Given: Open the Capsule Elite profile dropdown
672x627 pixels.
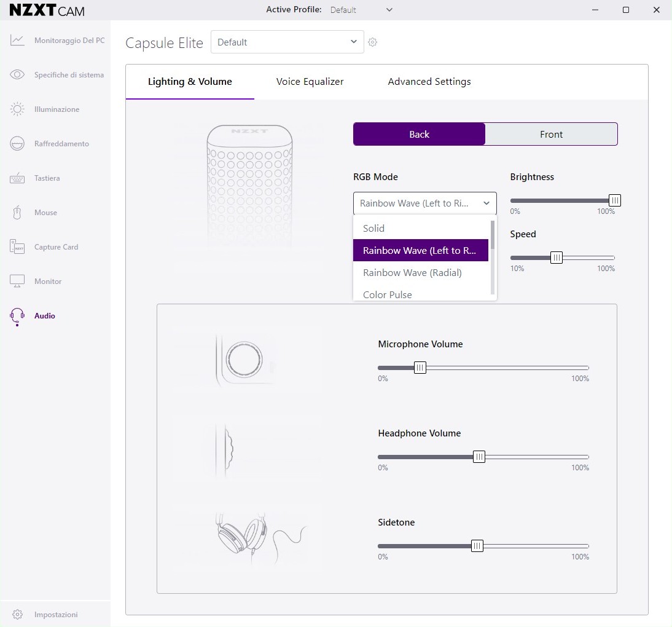Looking at the screenshot, I should tap(287, 42).
